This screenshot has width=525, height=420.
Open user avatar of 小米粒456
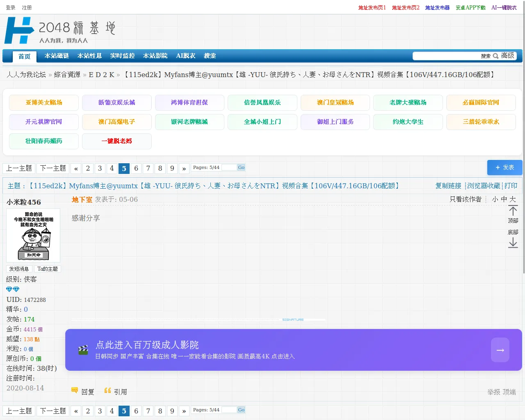pyautogui.click(x=33, y=235)
